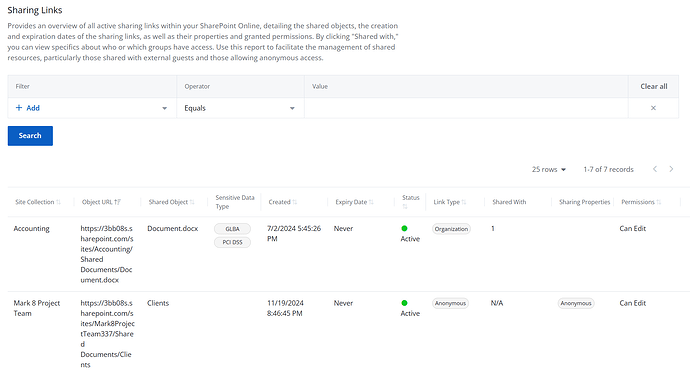Click the Organization link type badge
Image resolution: width=690 pixels, height=371 pixels.
click(x=451, y=229)
